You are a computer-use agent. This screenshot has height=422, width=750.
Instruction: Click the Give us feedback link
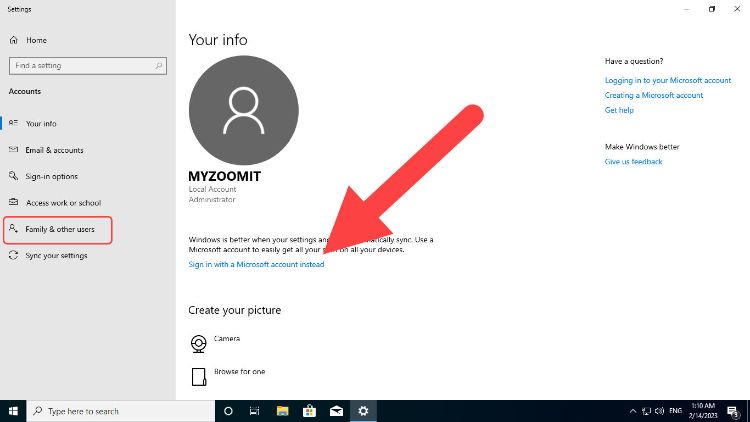pos(633,161)
